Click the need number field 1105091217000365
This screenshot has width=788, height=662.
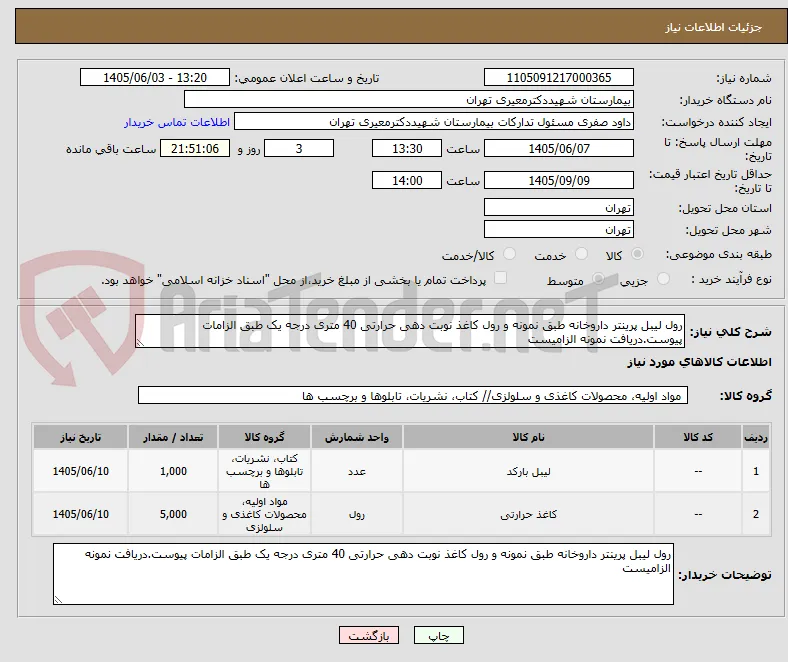pyautogui.click(x=559, y=77)
